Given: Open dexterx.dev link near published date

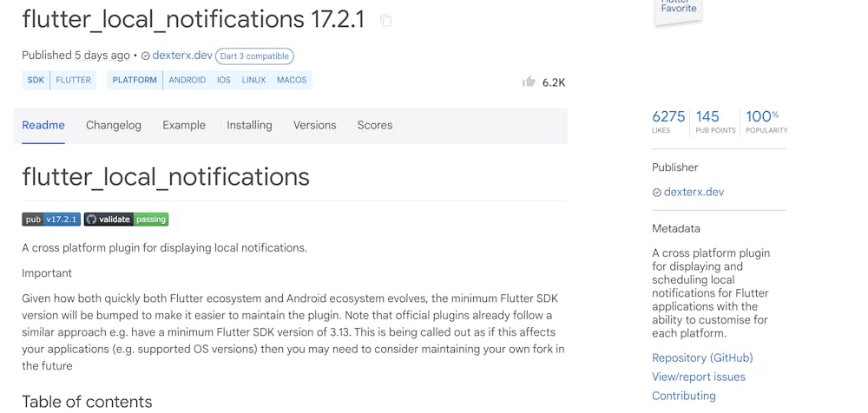Looking at the screenshot, I should (x=182, y=56).
